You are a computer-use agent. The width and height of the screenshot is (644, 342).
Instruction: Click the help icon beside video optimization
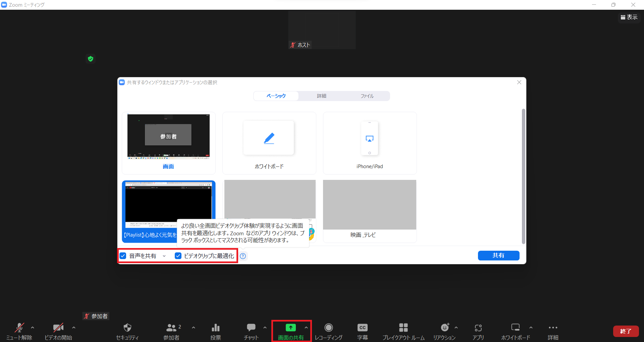click(x=243, y=256)
